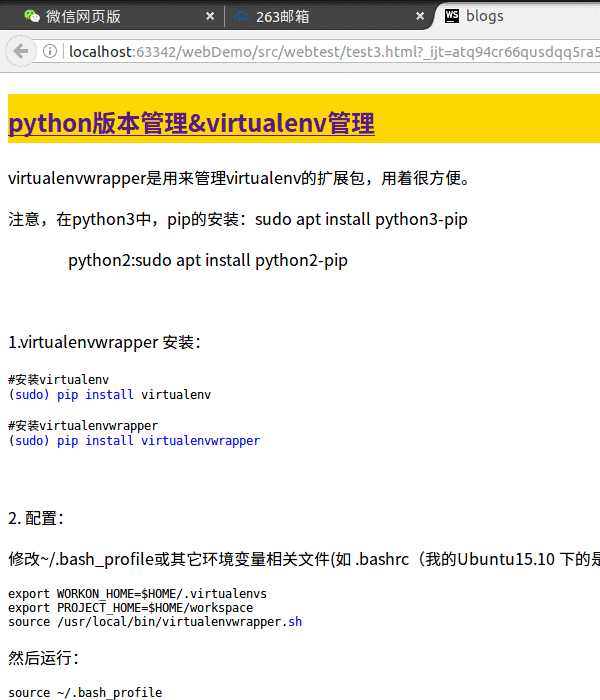Click the 263邮箱 tab favicon
This screenshot has width=600, height=700.
241,16
